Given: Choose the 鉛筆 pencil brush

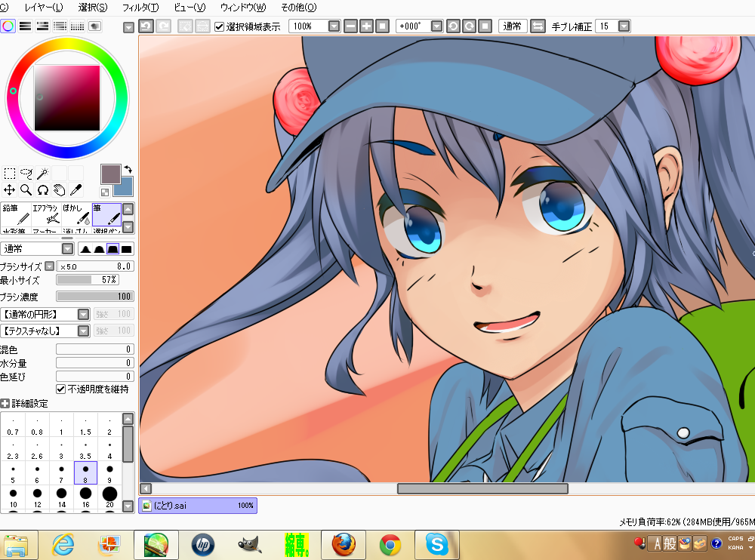Looking at the screenshot, I should [x=16, y=215].
